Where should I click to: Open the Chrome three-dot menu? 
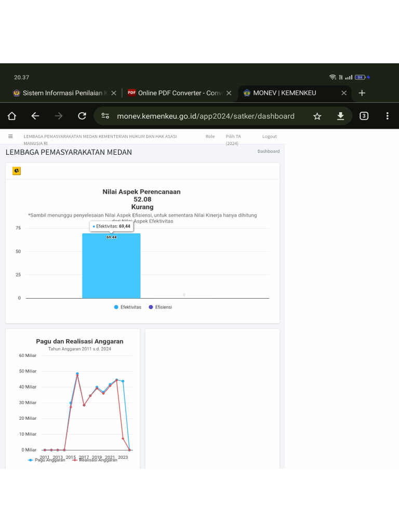pyautogui.click(x=388, y=116)
